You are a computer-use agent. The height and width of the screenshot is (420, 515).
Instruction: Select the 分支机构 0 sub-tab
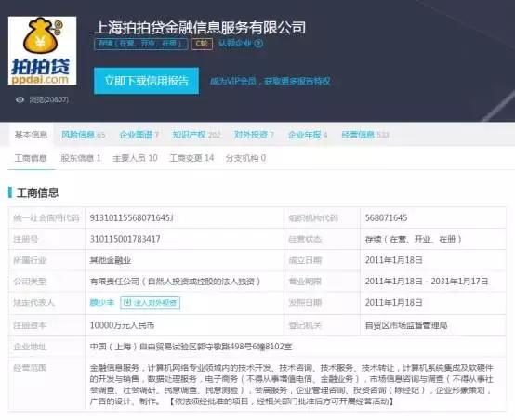245,158
